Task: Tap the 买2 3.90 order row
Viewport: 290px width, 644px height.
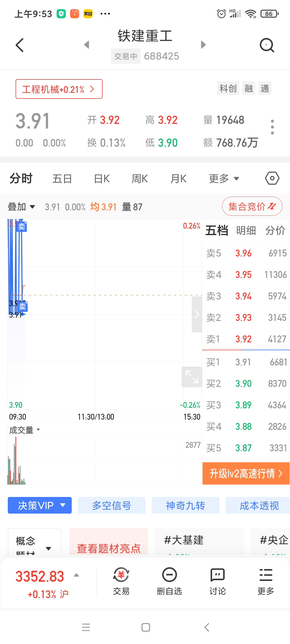Action: [x=246, y=383]
